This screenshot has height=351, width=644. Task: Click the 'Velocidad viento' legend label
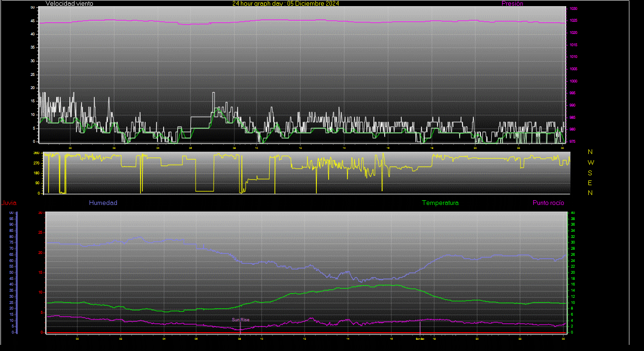pos(69,3)
